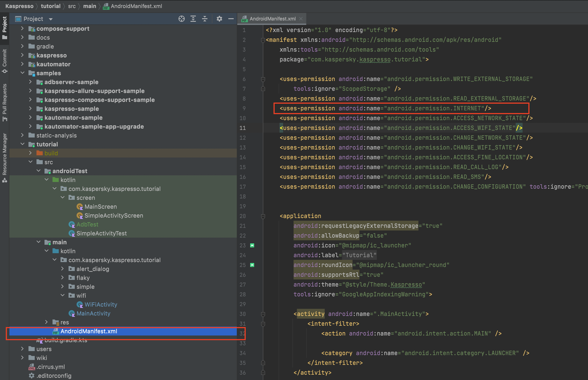
Task: Open the Commit tool window
Action: [x=4, y=61]
